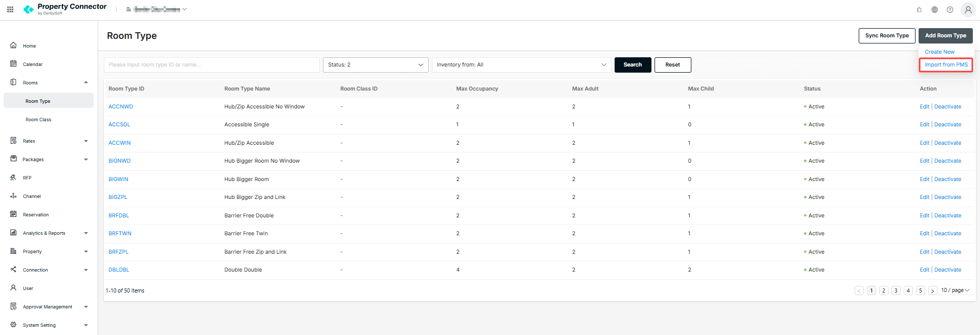The image size is (980, 335).
Task: Edit the DBLDBL room type
Action: [924, 270]
